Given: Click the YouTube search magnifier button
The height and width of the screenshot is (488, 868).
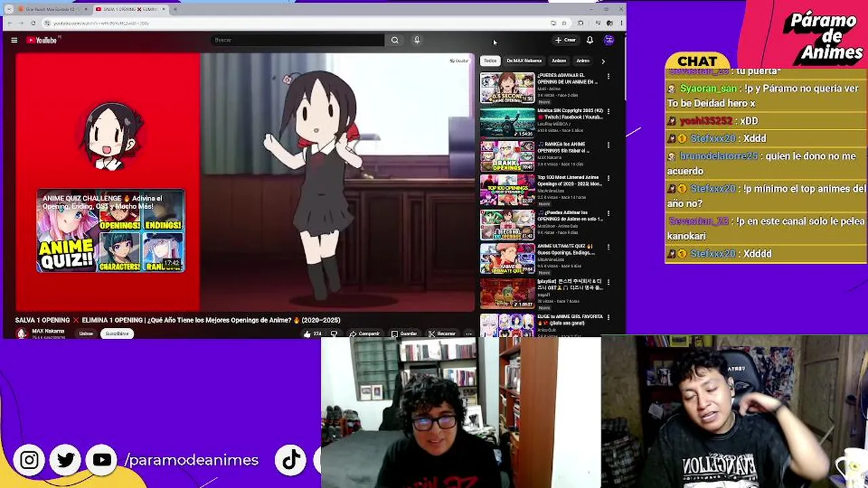Looking at the screenshot, I should 395,40.
